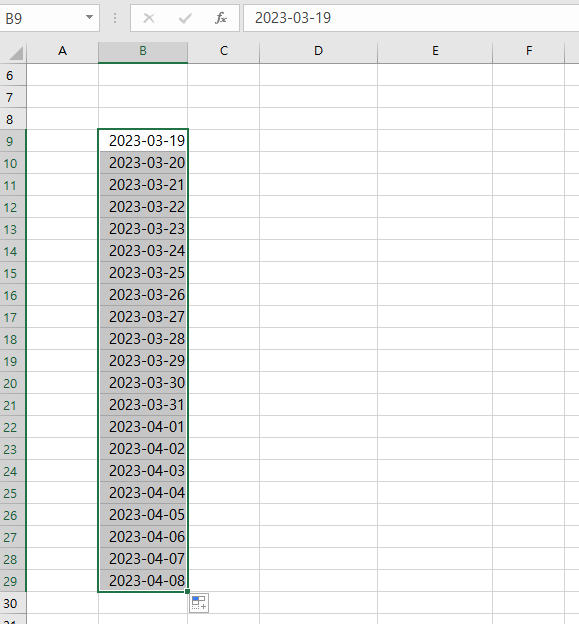Select column C header

224,51
